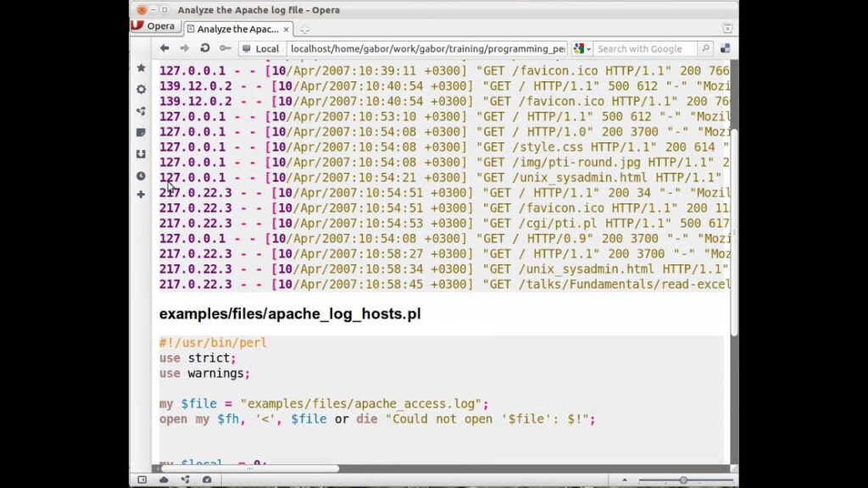Click the horizontal page scrollbar thumb

(x=250, y=469)
